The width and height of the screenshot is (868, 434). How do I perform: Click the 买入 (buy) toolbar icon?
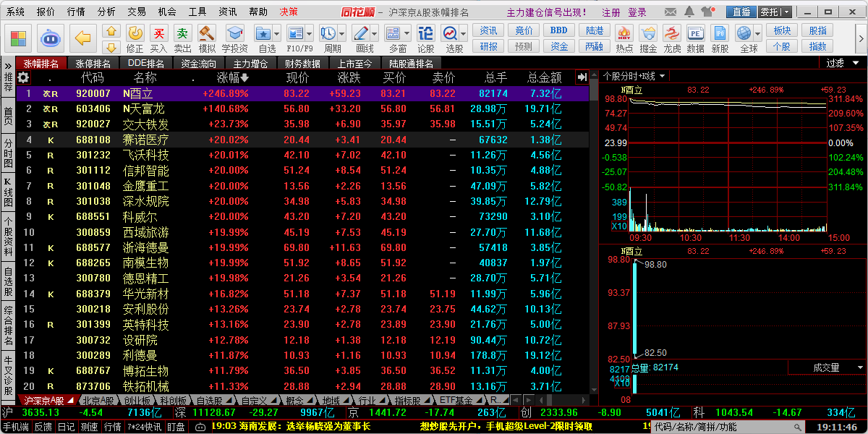pyautogui.click(x=158, y=38)
